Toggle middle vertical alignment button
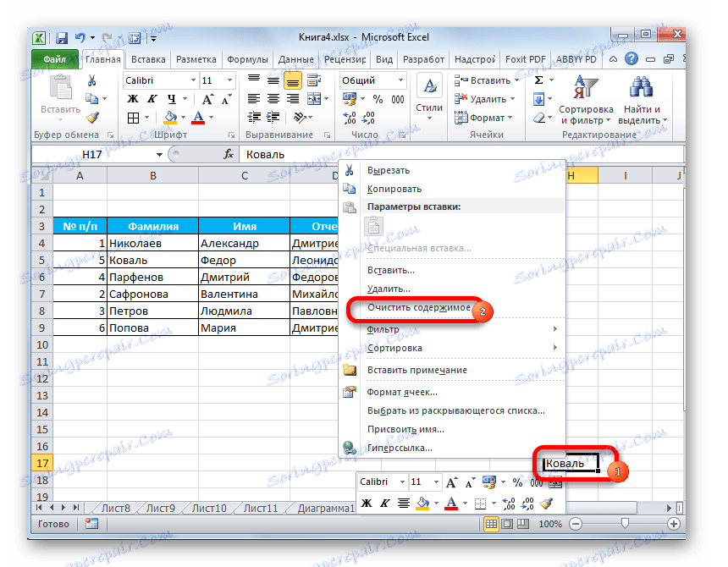Image resolution: width=728 pixels, height=567 pixels. coord(273,80)
